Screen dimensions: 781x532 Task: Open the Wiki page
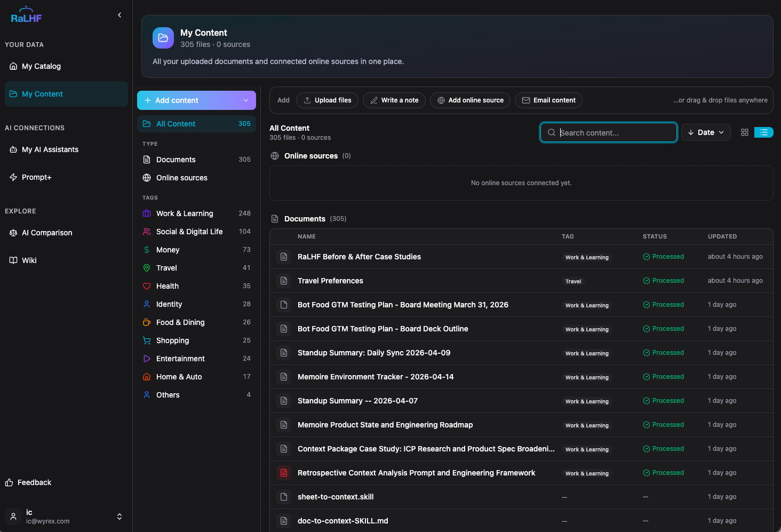click(66, 260)
